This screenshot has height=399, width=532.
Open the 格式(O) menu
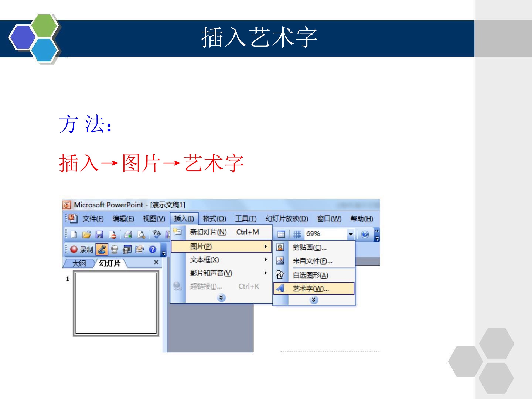214,219
